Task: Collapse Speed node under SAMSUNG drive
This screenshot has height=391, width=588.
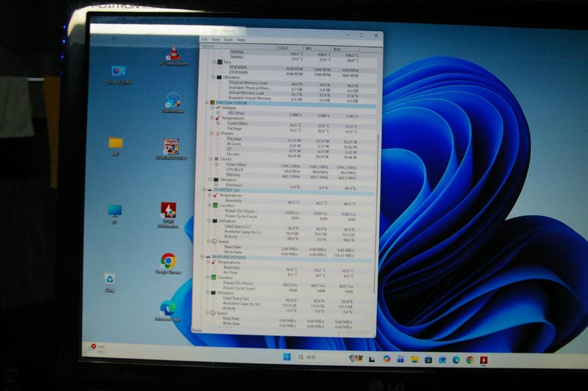Action: (207, 313)
